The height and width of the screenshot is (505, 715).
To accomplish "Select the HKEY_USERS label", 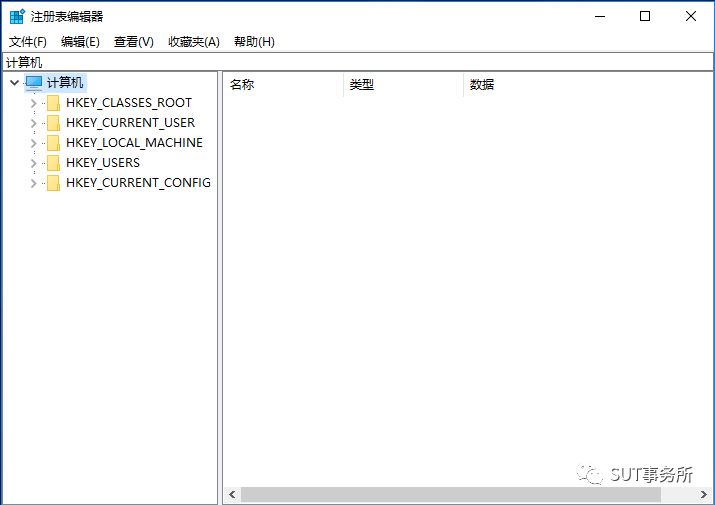I will tap(103, 163).
